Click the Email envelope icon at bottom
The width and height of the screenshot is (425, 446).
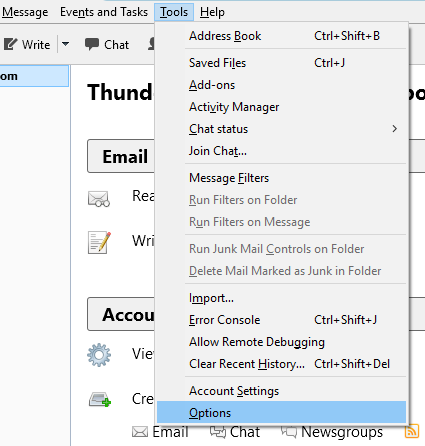[140, 432]
